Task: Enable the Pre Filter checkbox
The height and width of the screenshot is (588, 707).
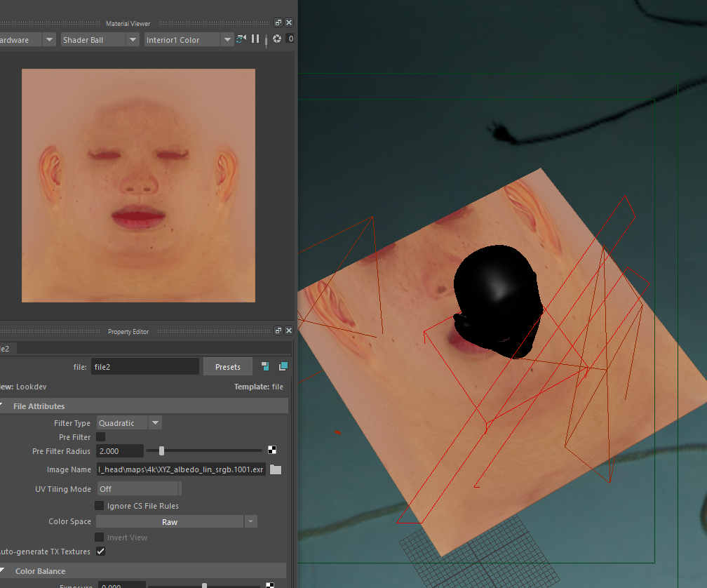Action: coord(100,437)
